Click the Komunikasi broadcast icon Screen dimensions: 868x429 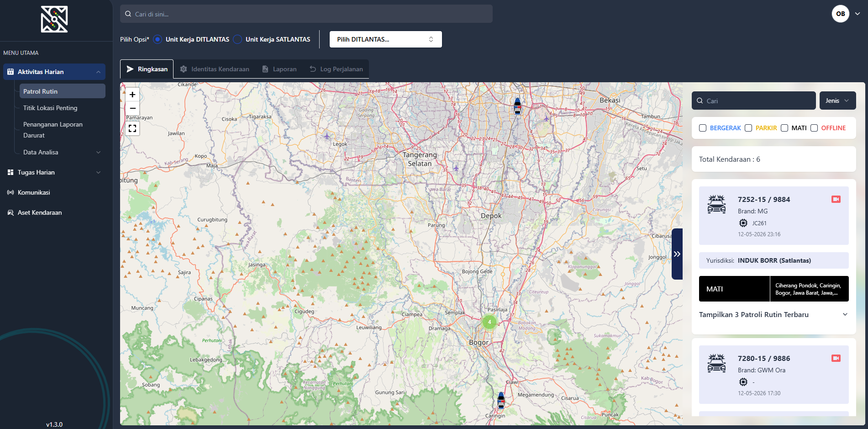11,192
